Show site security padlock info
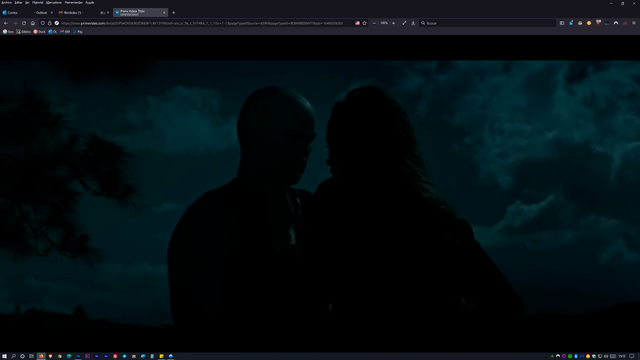Viewport: 640px width, 360px height. point(50,23)
